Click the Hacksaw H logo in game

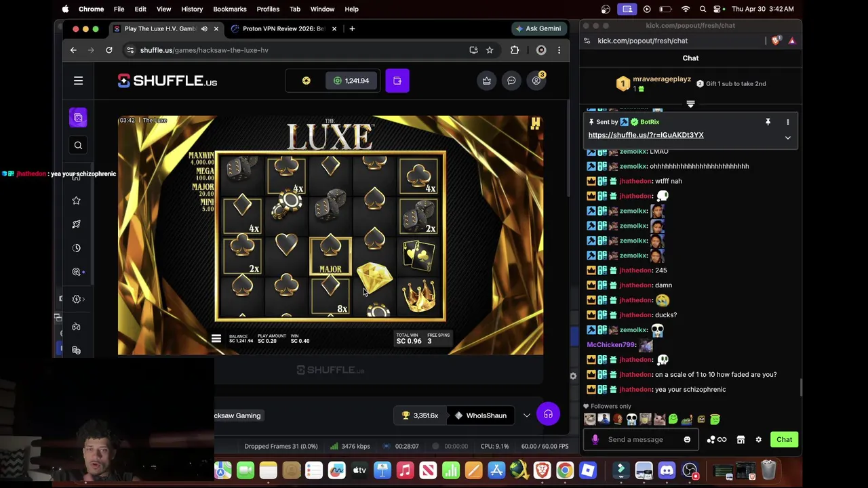pyautogui.click(x=535, y=123)
